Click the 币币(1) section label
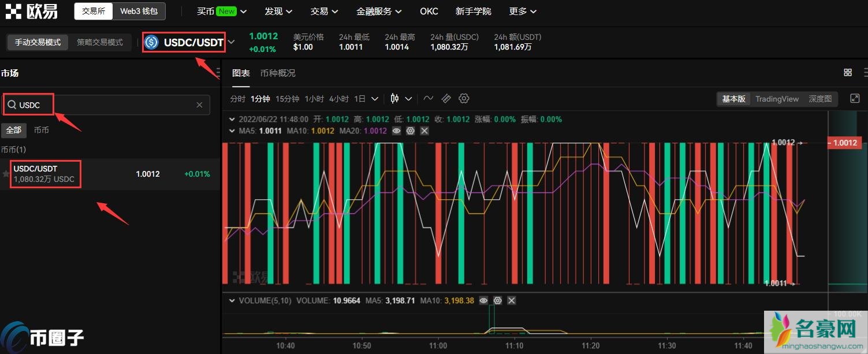Image resolution: width=868 pixels, height=354 pixels. point(13,149)
